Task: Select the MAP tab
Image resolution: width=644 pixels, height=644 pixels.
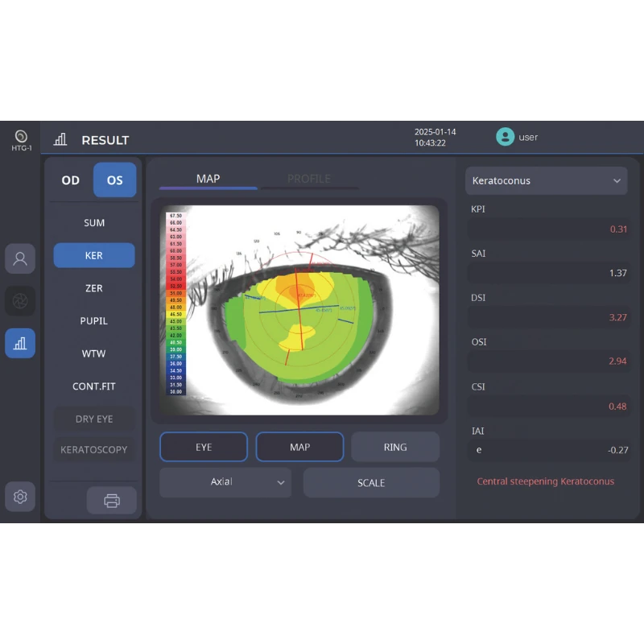Action: pos(208,178)
